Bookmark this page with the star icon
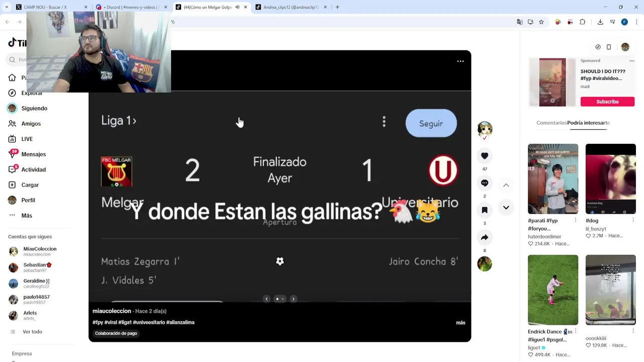 (541, 22)
